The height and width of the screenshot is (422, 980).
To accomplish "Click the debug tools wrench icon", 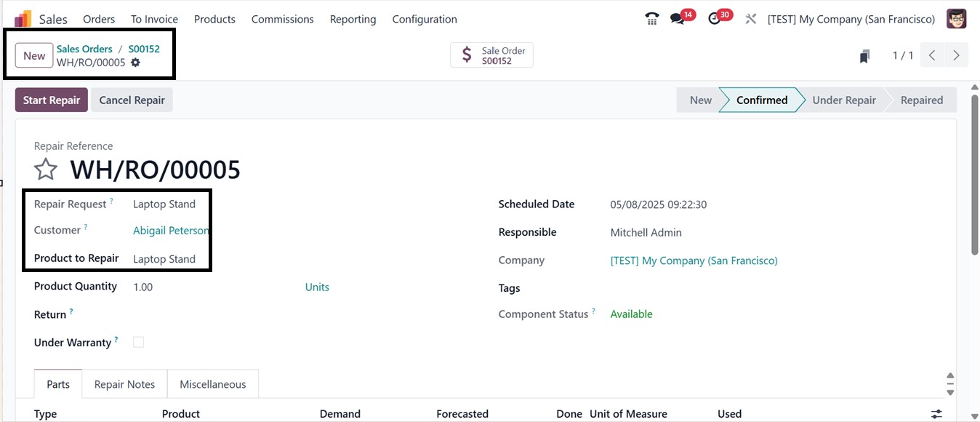I will pos(751,19).
